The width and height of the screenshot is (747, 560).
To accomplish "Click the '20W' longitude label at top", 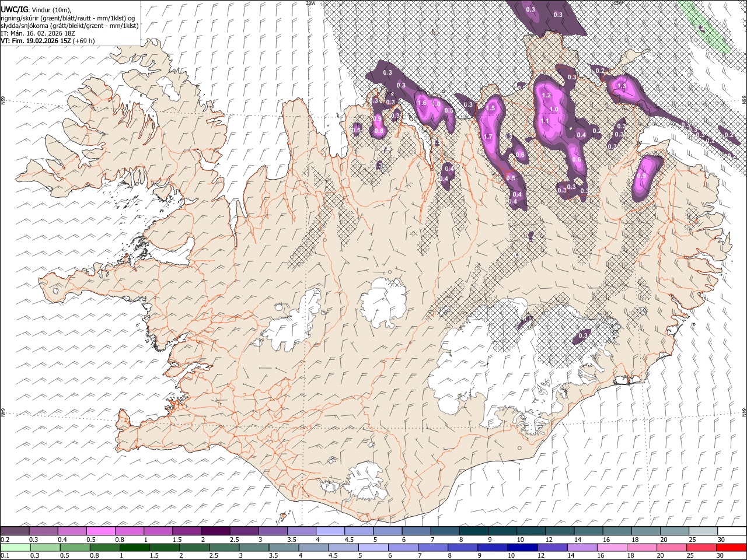I will tap(310, 3).
